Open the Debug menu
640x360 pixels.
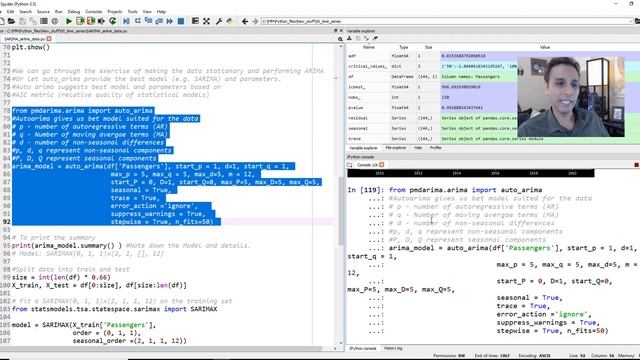(x=73, y=12)
